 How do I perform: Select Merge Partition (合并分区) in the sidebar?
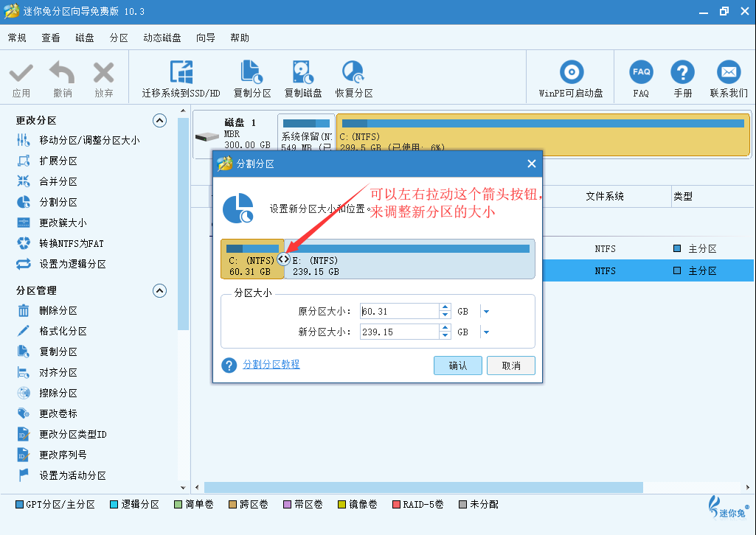pos(58,181)
